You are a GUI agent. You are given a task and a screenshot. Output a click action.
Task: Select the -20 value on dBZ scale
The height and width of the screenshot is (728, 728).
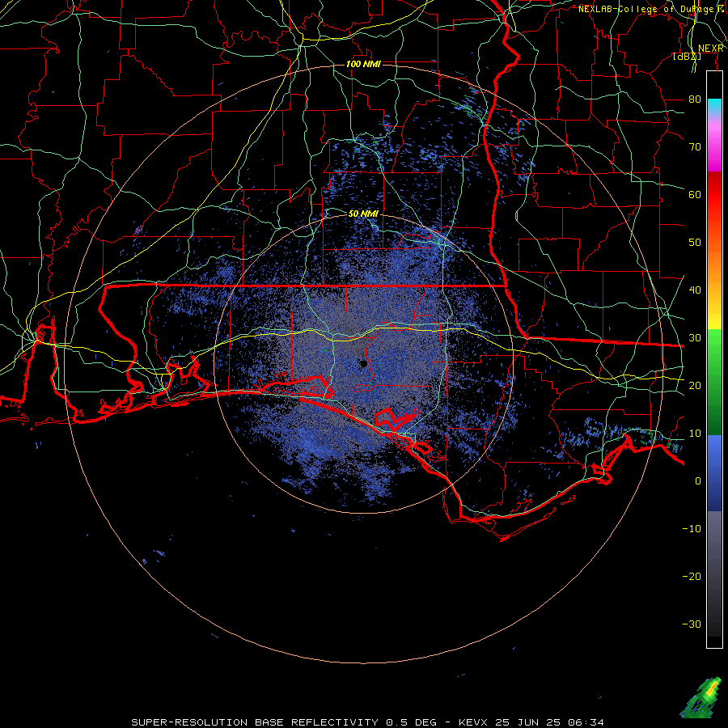pyautogui.click(x=692, y=576)
